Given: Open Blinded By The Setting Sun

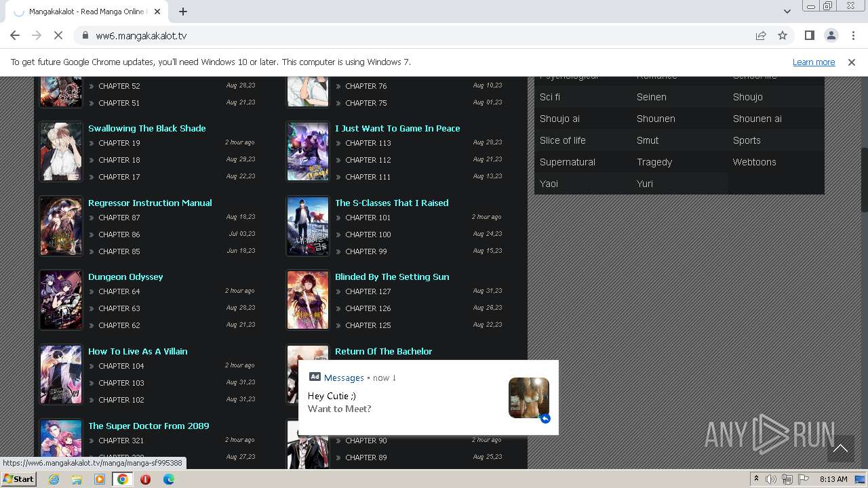Looking at the screenshot, I should click(x=392, y=277).
